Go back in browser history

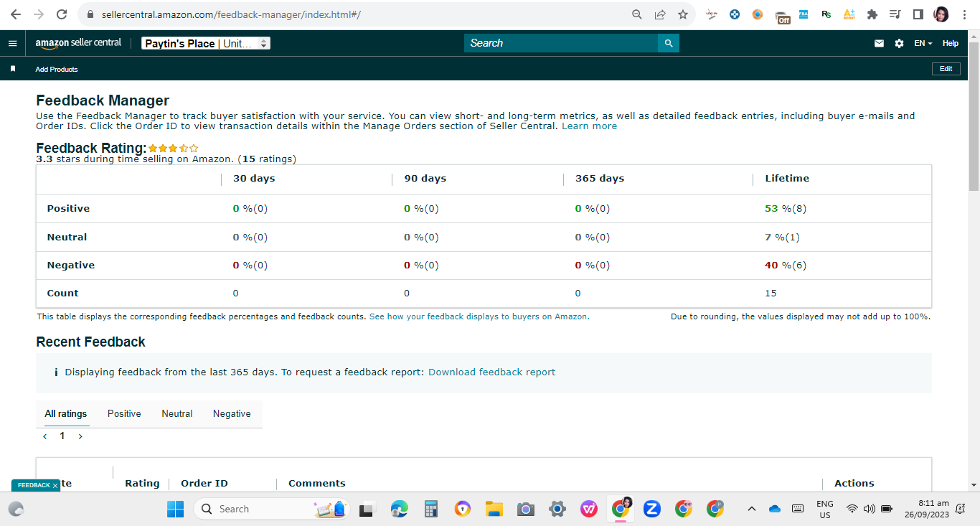tap(16, 14)
